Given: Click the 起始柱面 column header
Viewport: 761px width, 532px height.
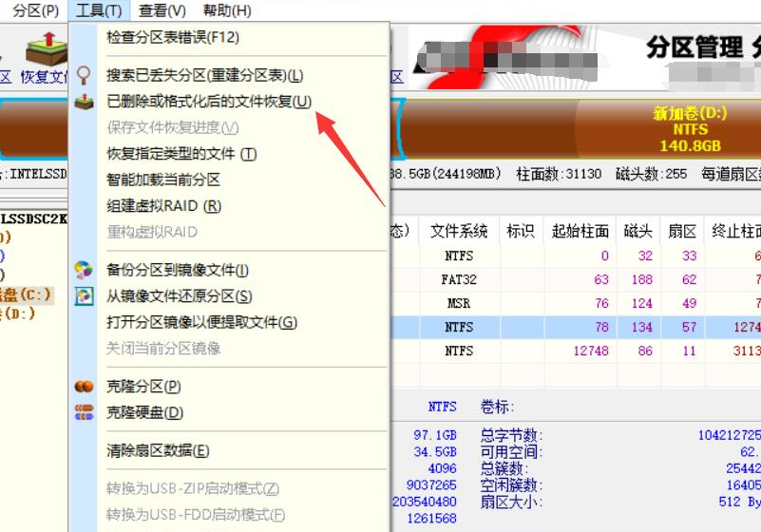Looking at the screenshot, I should (x=580, y=231).
